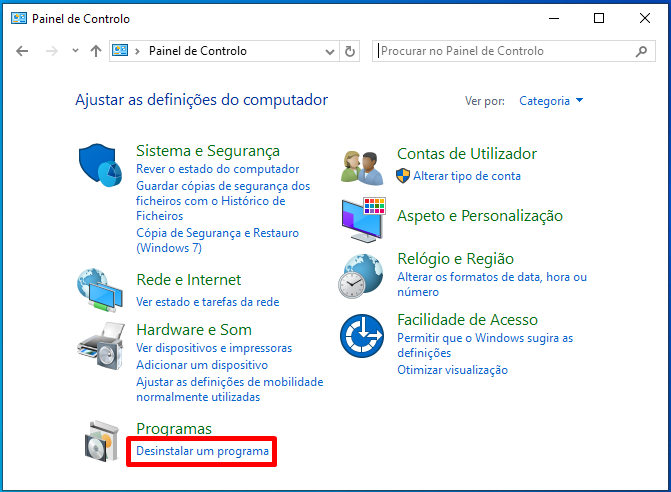Click Permitir que o Windows sugira as definições

pyautogui.click(x=485, y=345)
